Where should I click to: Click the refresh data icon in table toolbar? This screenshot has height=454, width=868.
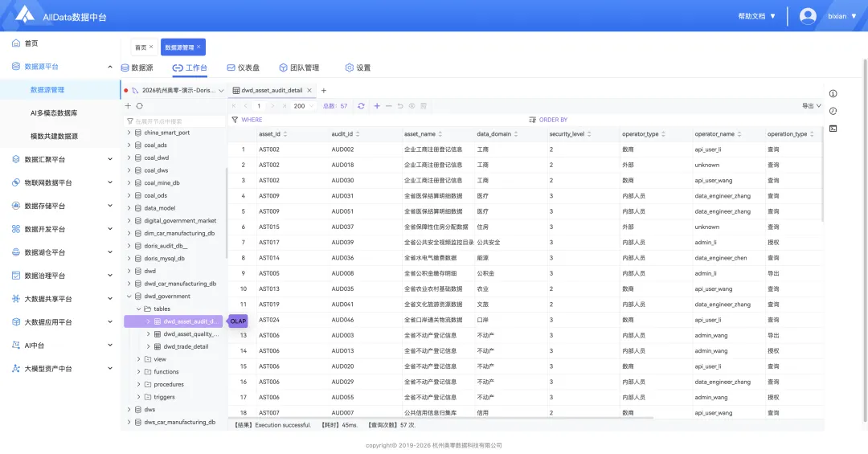pyautogui.click(x=361, y=106)
